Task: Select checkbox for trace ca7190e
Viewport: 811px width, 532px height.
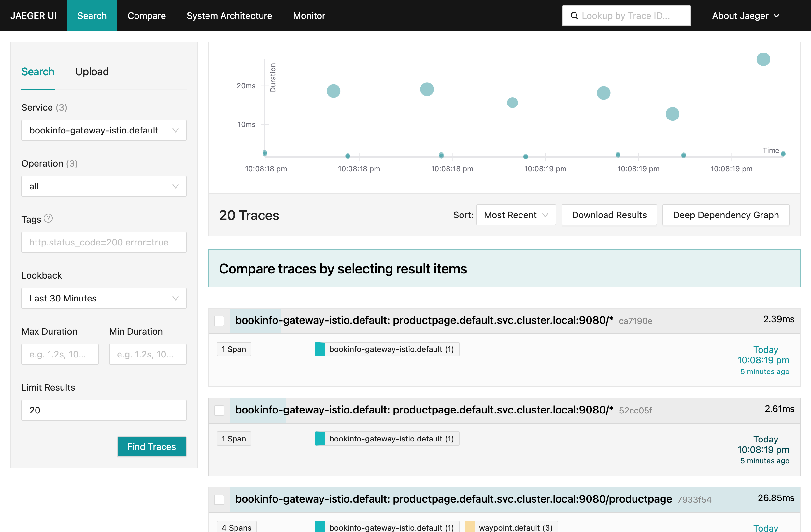Action: 219,321
